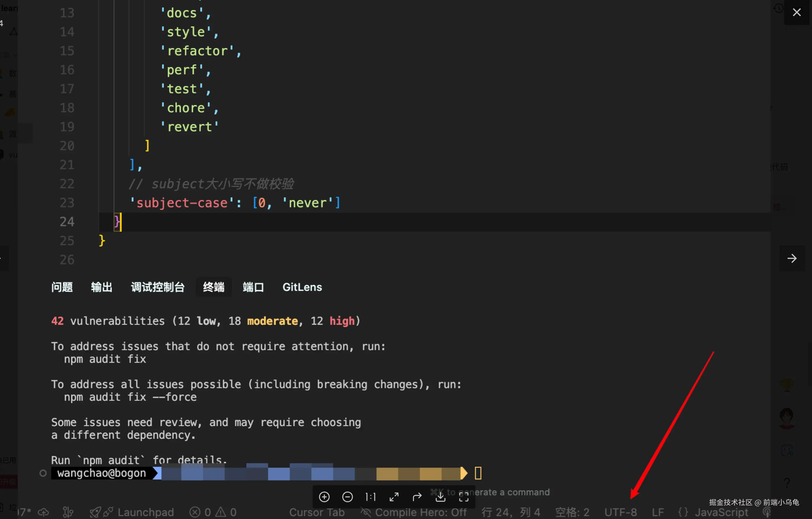Open the LF line-ending selector
This screenshot has width=812, height=519.
[x=658, y=512]
